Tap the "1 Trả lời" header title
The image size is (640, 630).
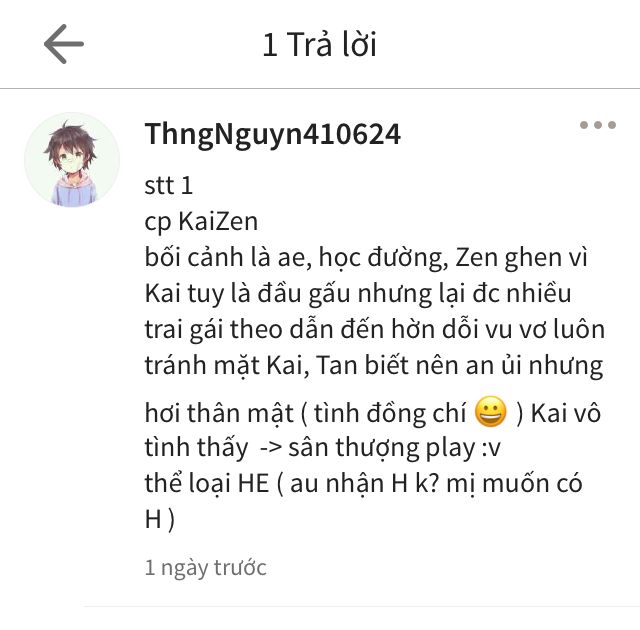pos(320,44)
